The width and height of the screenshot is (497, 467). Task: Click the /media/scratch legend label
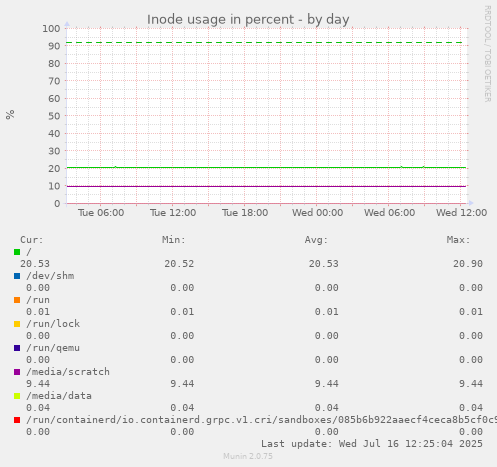[x=68, y=372]
